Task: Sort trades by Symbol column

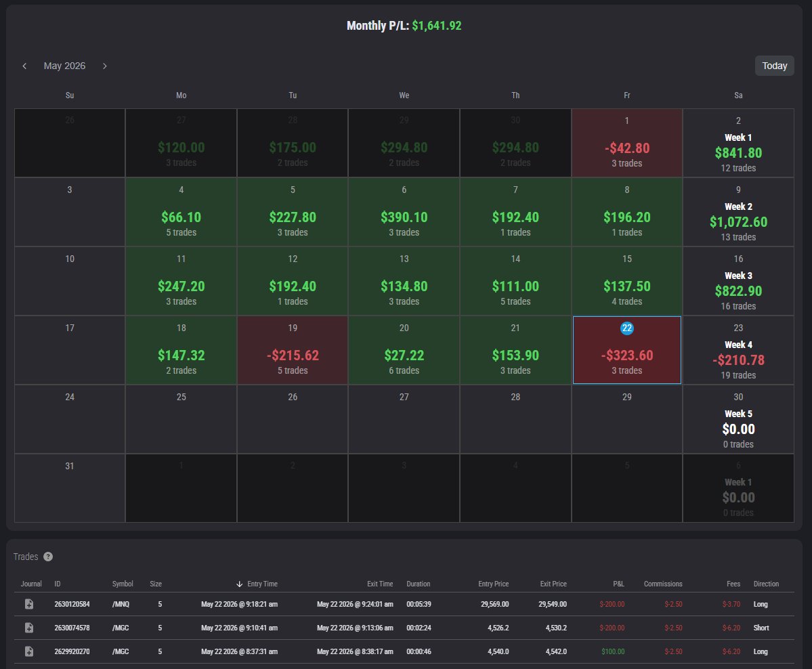Action: tap(123, 584)
